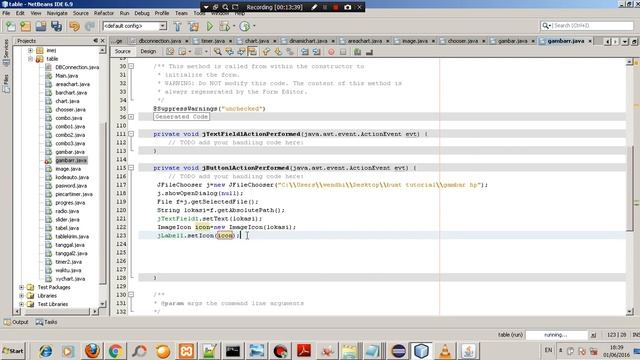Click the Redo arrow icon
This screenshot has height=360, width=640.
[90, 26]
